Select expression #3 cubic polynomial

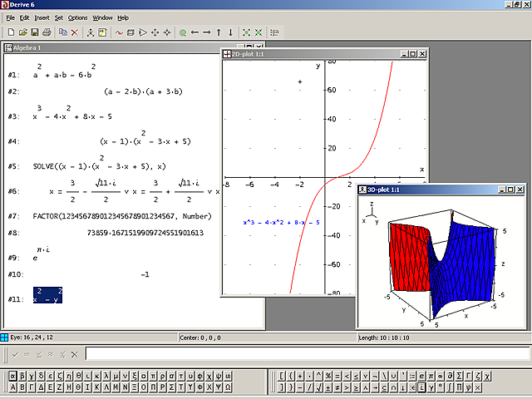[72, 113]
